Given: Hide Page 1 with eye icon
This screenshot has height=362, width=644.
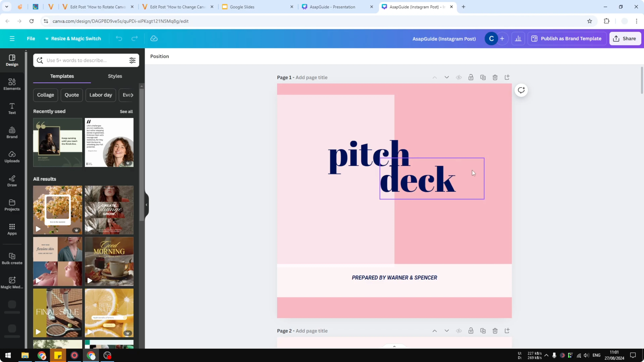Looking at the screenshot, I should (459, 77).
